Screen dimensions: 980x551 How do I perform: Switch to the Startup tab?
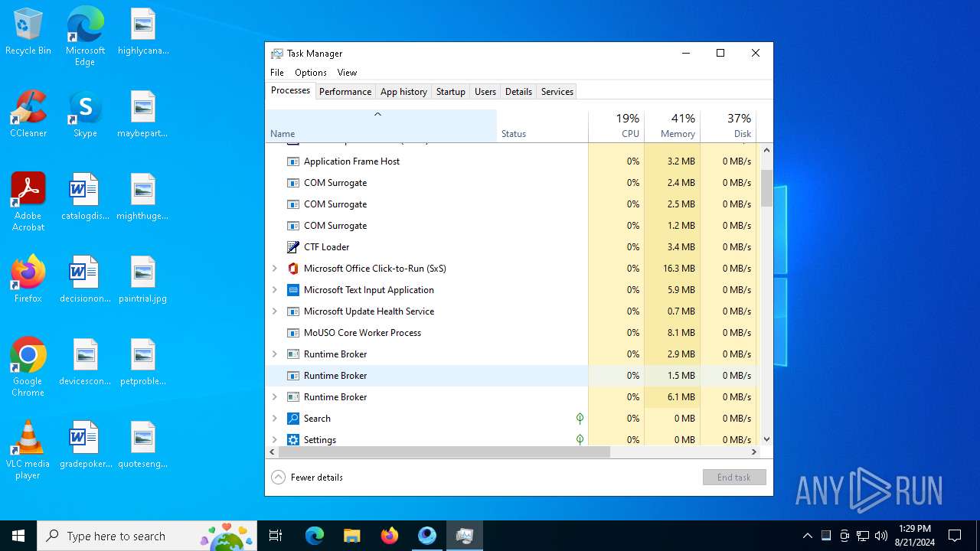point(451,92)
